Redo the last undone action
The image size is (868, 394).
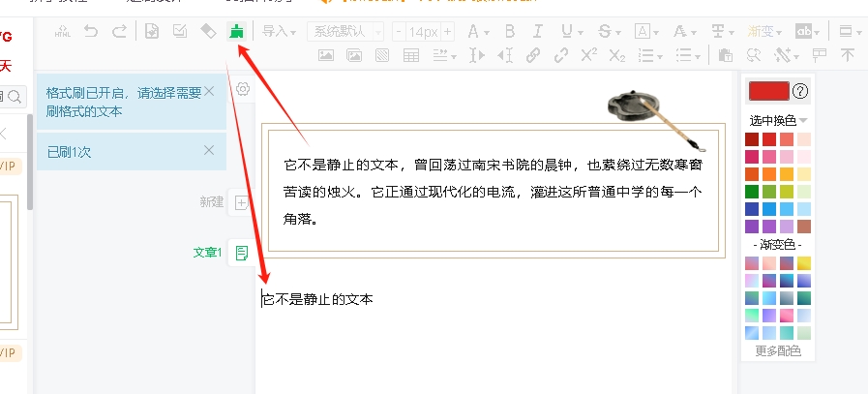[119, 31]
